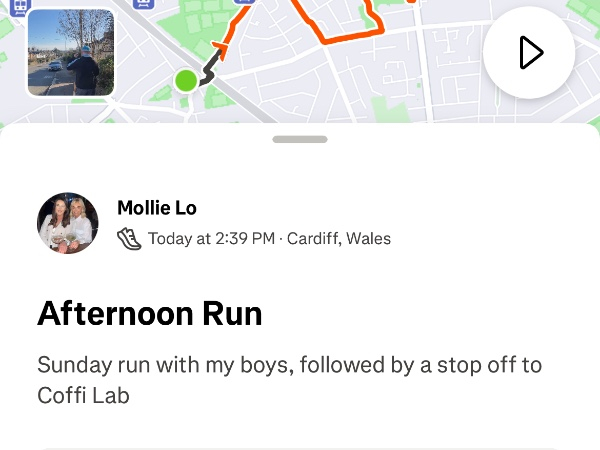The width and height of the screenshot is (600, 450).
Task: Select the transit icon right of the photo
Action: point(143,4)
